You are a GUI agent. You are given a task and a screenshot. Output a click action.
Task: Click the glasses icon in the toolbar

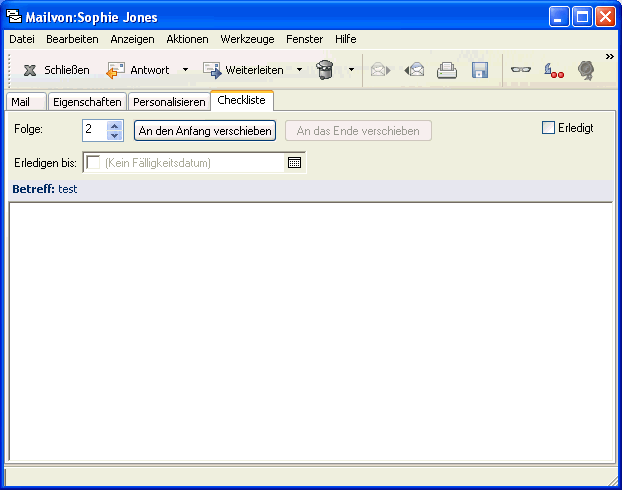521,70
